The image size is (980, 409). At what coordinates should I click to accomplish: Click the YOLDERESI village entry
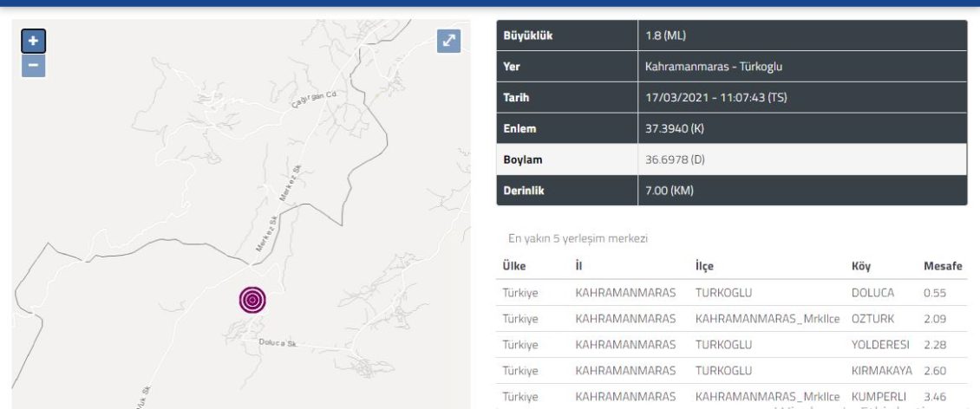coord(879,345)
